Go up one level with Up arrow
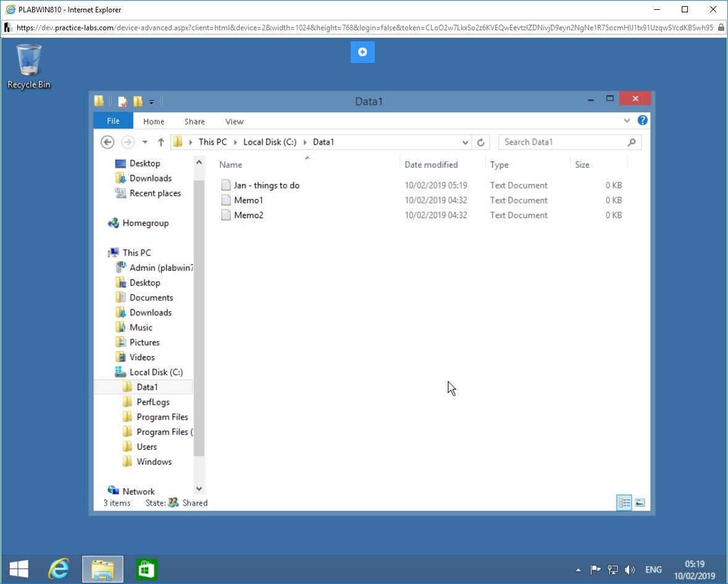 (161, 142)
